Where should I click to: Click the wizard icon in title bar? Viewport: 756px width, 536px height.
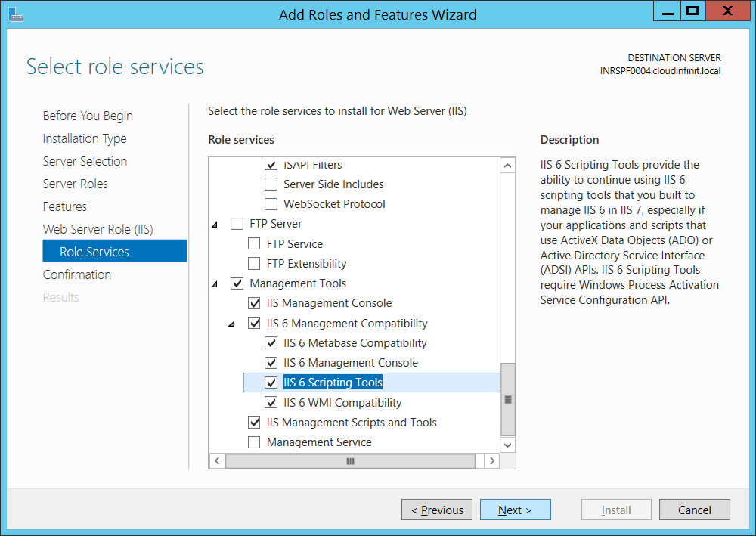(x=12, y=13)
